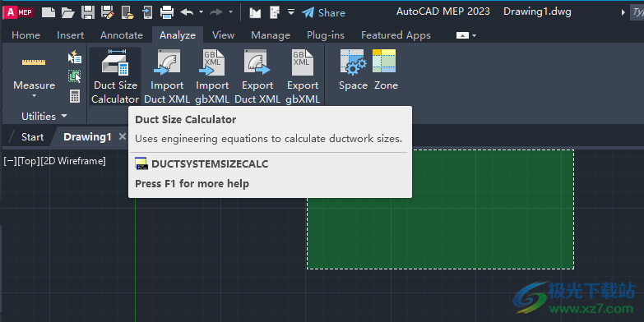Click Import gbXML
Screen dimensions: 644x322
tap(212, 76)
